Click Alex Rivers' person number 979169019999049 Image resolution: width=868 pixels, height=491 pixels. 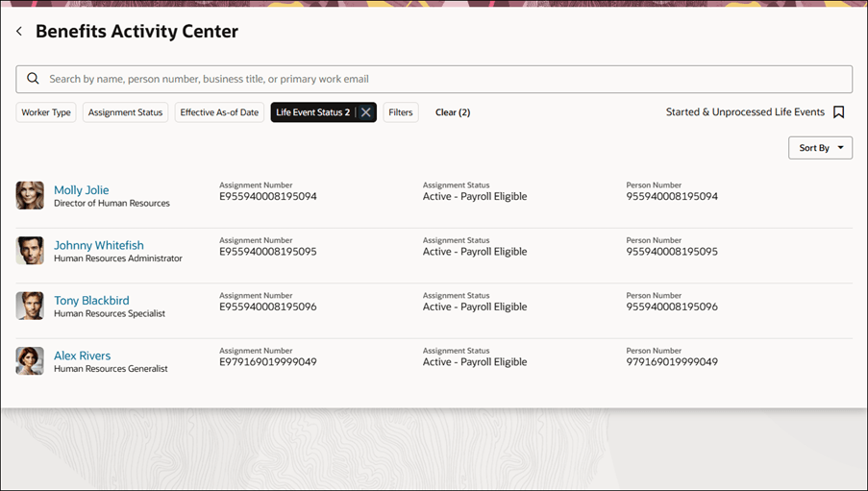pos(672,362)
